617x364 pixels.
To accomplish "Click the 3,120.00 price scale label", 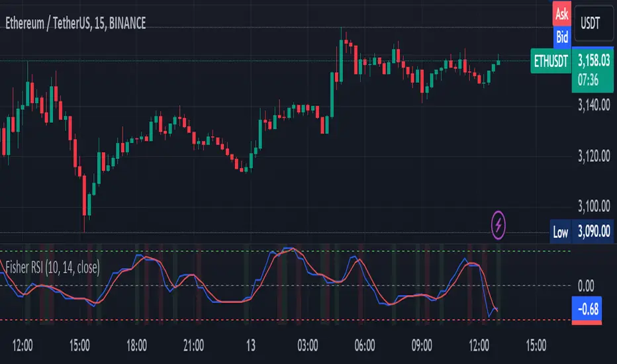I will click(x=594, y=156).
